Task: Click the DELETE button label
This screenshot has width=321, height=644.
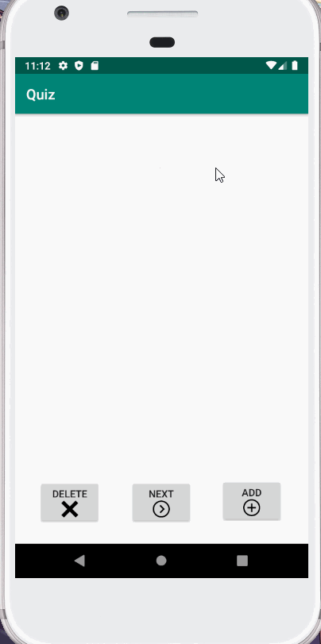Action: [x=70, y=494]
